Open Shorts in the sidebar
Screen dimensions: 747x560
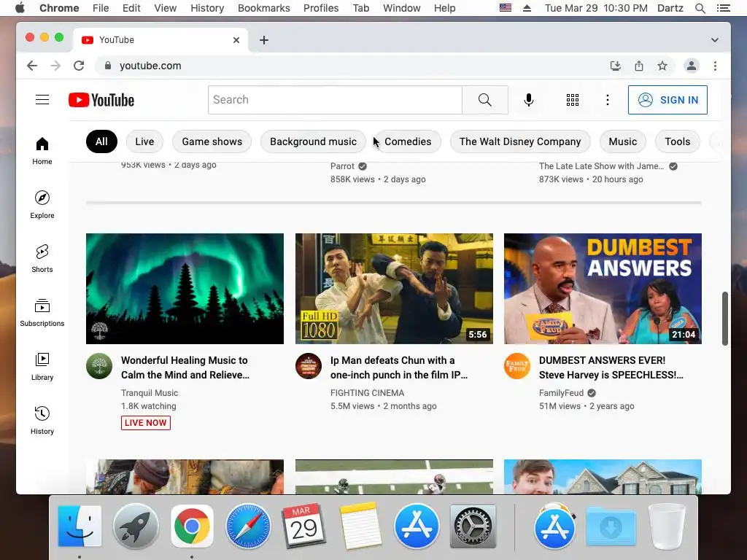[x=42, y=259]
